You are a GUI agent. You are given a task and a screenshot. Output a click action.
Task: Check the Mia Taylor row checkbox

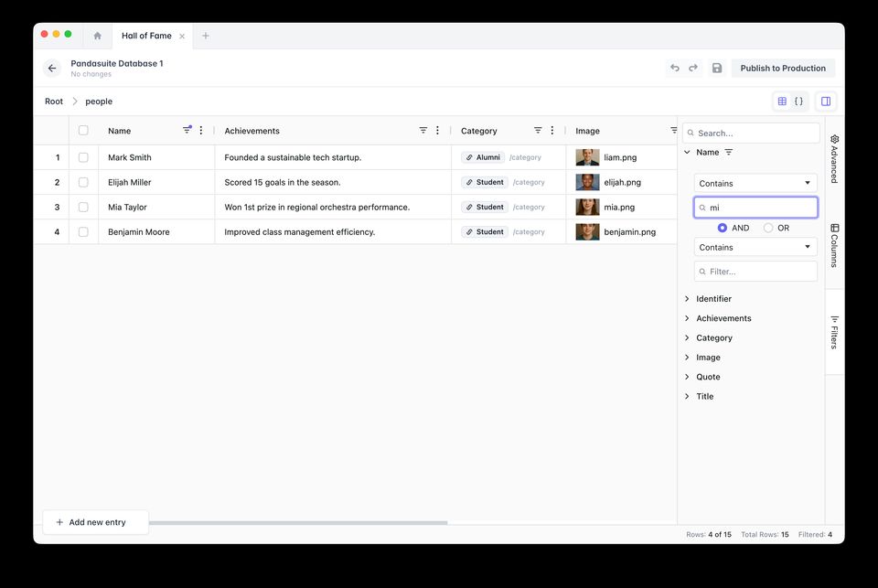(x=83, y=208)
